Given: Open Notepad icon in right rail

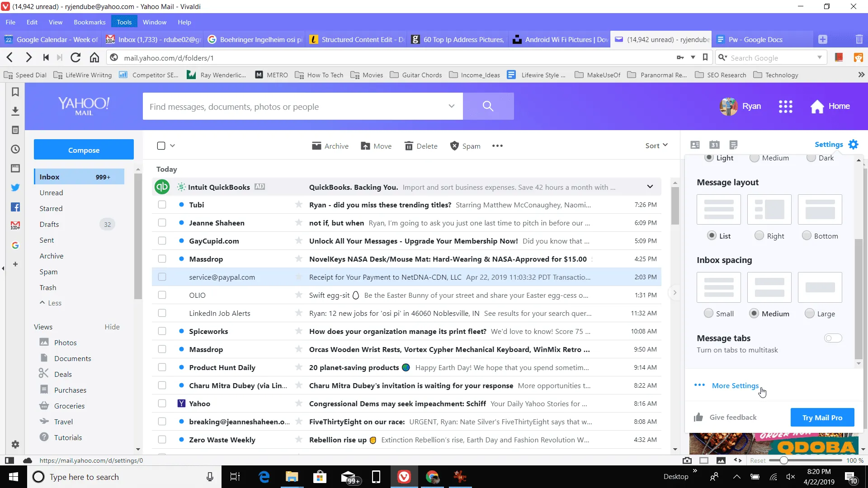Looking at the screenshot, I should click(733, 145).
